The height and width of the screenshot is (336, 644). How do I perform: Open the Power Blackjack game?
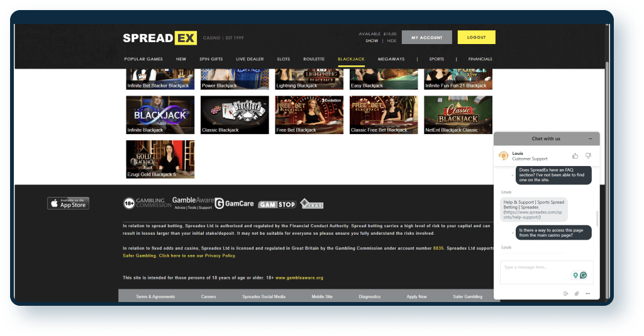point(235,79)
